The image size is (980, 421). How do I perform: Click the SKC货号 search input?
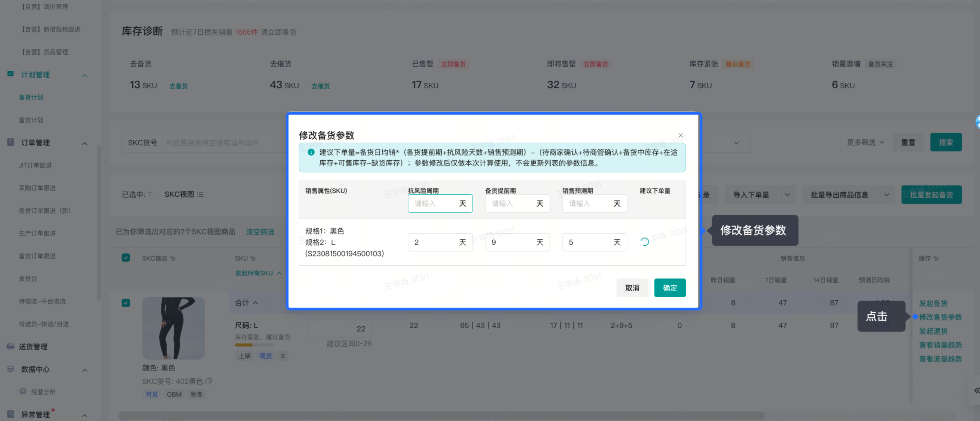click(x=225, y=142)
